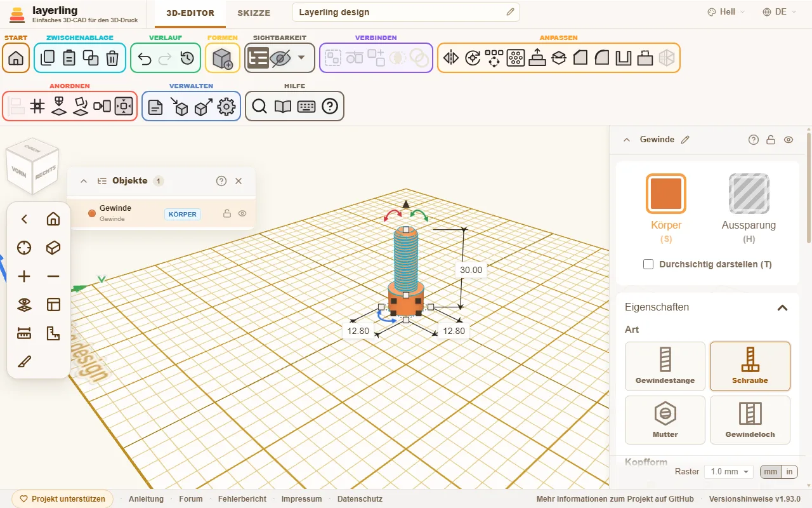Undo the last action
The width and height of the screenshot is (812, 508).
144,58
